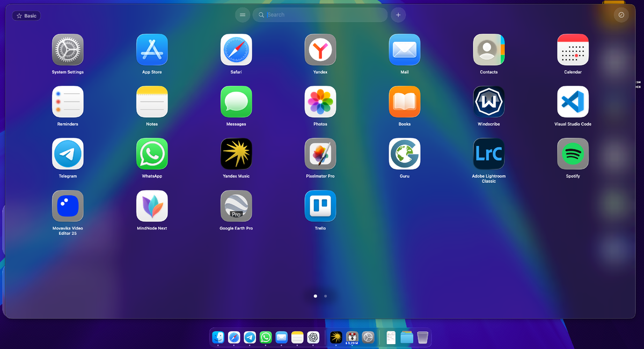The image size is (644, 349).
Task: Open the Photos app
Action: point(320,101)
